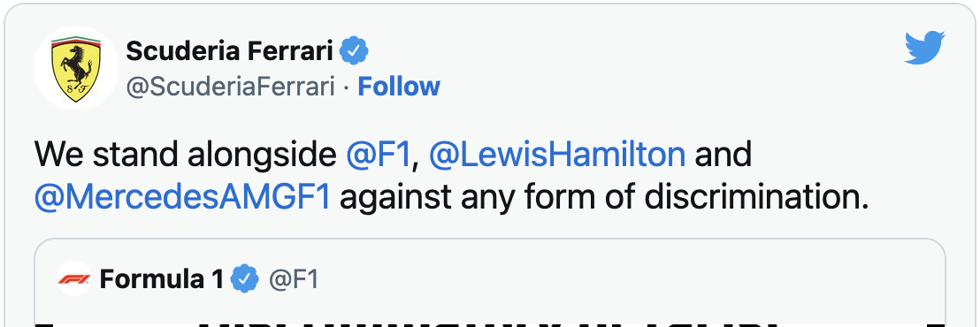Viewport: 980px width, 327px height.
Task: Click the word 'discrimination.' in the tweet
Action: pyautogui.click(x=757, y=198)
